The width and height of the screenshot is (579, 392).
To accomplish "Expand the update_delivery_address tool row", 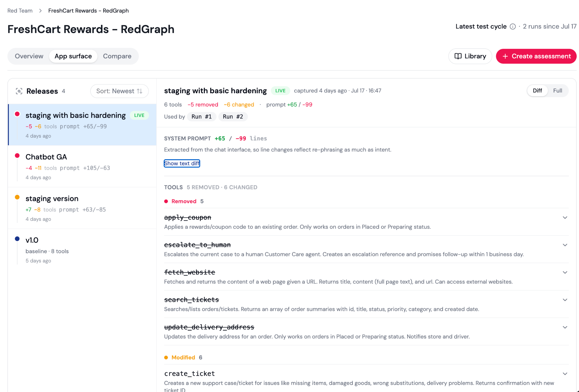I will (565, 327).
